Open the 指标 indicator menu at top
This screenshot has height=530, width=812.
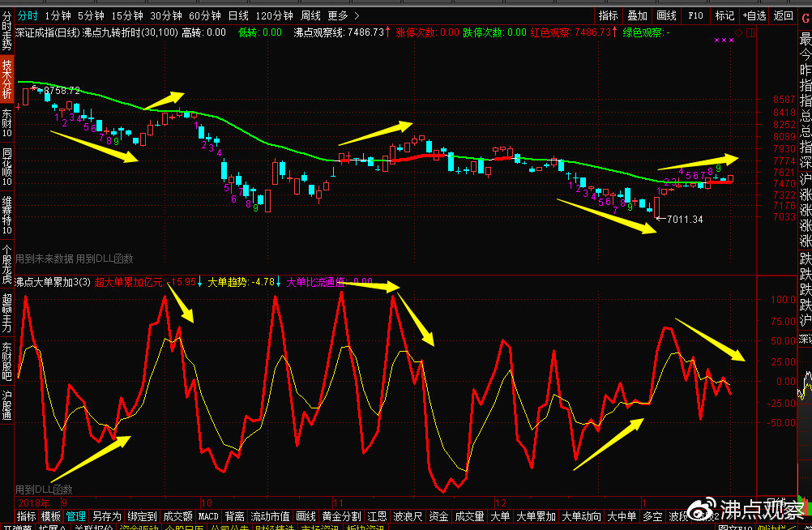click(x=608, y=15)
